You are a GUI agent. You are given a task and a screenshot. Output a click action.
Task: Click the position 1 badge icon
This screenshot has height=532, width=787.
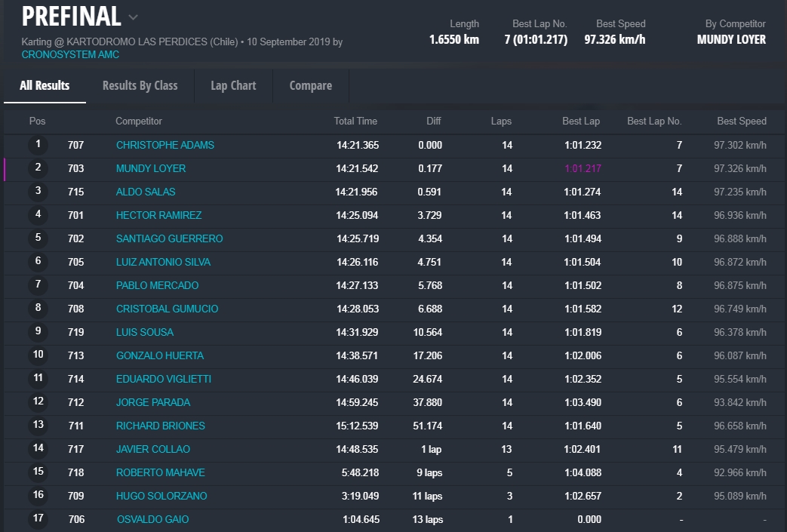38,144
